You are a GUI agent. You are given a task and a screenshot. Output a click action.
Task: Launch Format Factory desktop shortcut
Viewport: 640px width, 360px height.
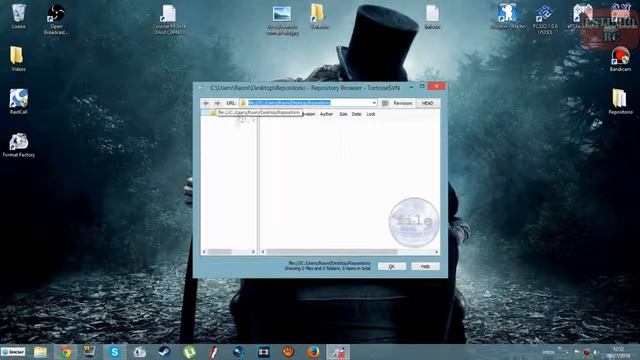(18, 145)
